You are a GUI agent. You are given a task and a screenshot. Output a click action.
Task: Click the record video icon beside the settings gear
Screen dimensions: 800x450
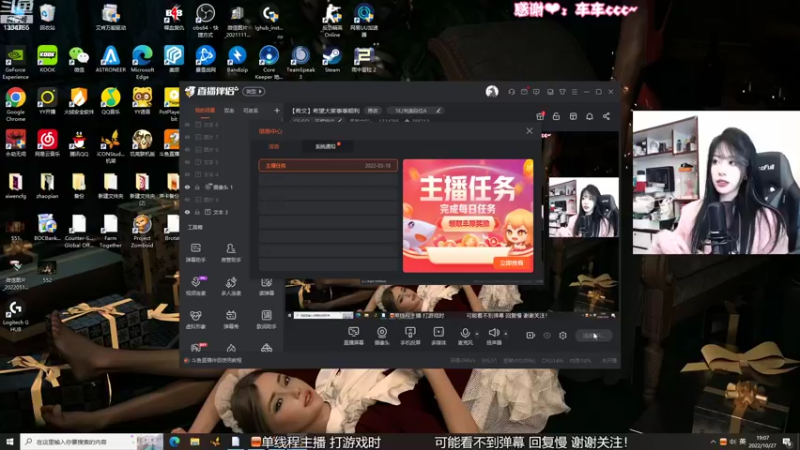click(531, 335)
